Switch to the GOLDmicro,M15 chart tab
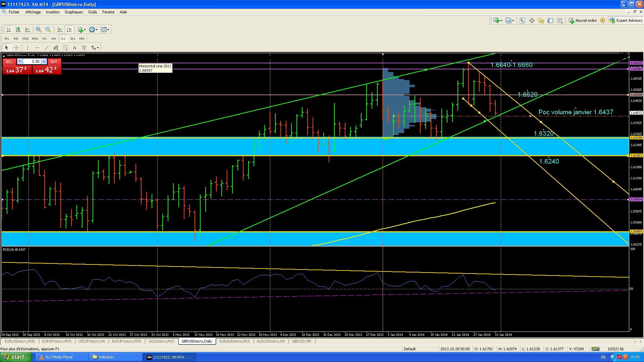 click(161, 341)
